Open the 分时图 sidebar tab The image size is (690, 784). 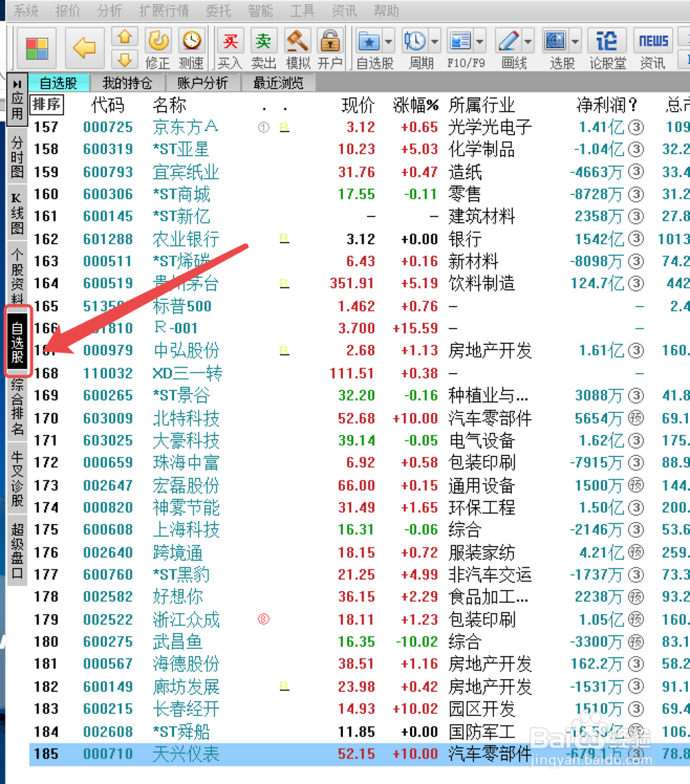coord(17,157)
